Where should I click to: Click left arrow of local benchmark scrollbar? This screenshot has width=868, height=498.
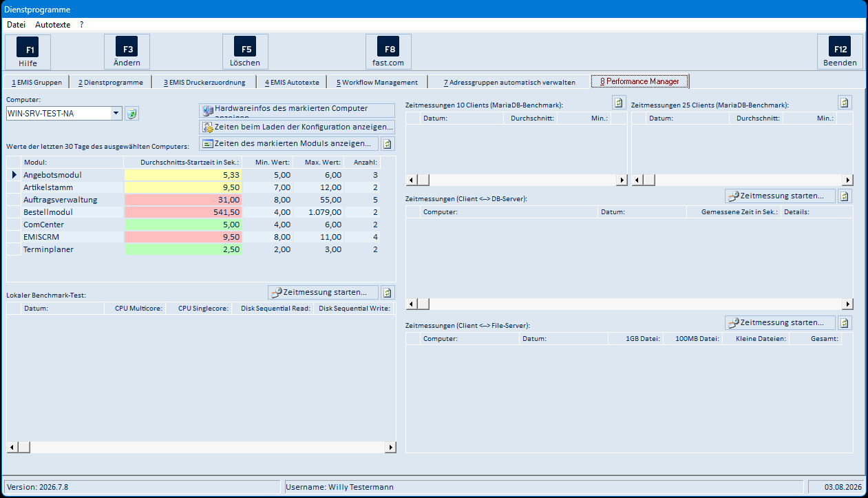point(12,448)
